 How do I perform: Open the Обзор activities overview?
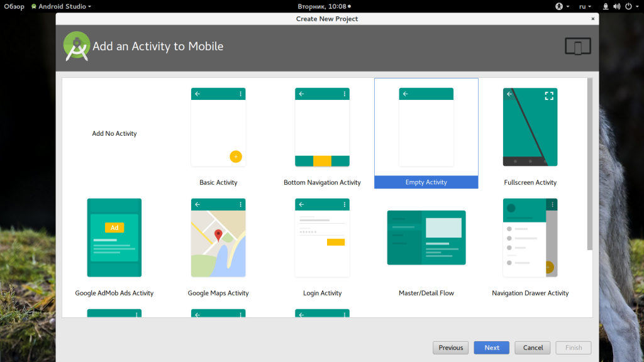pyautogui.click(x=14, y=6)
